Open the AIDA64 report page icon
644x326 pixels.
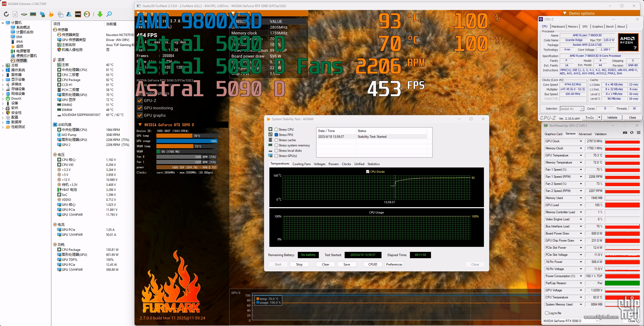(x=15, y=14)
